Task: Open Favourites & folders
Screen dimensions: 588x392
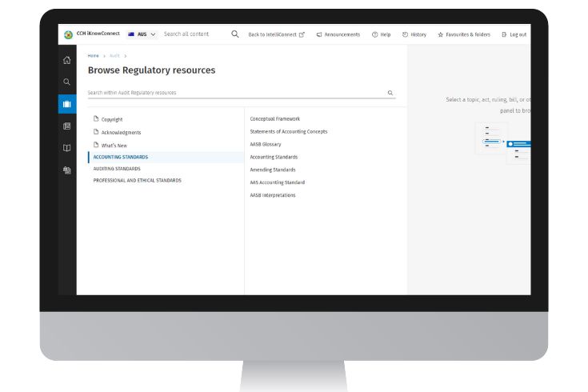Action: tap(464, 35)
